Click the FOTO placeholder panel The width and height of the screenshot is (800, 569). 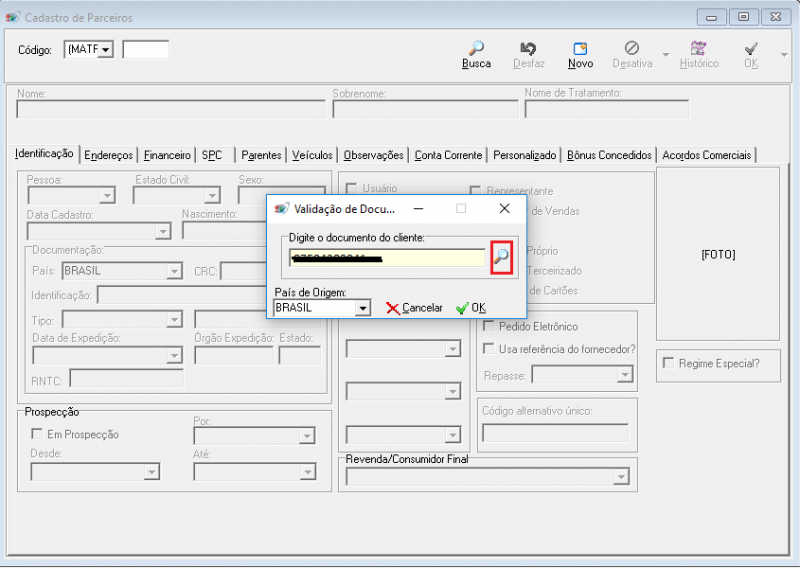point(718,254)
